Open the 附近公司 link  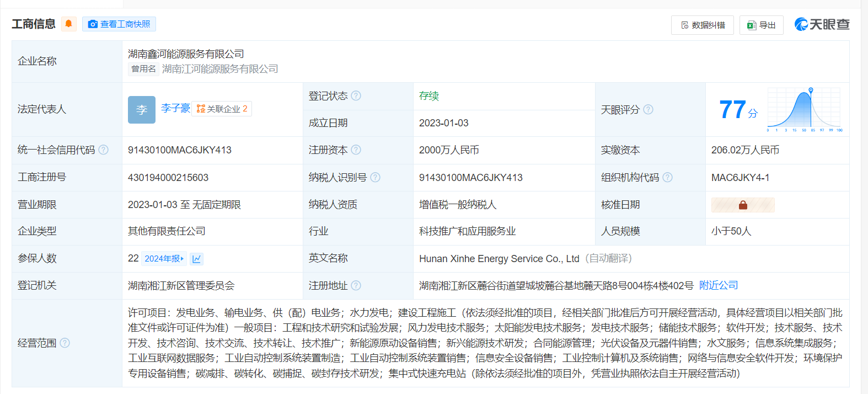coord(719,285)
